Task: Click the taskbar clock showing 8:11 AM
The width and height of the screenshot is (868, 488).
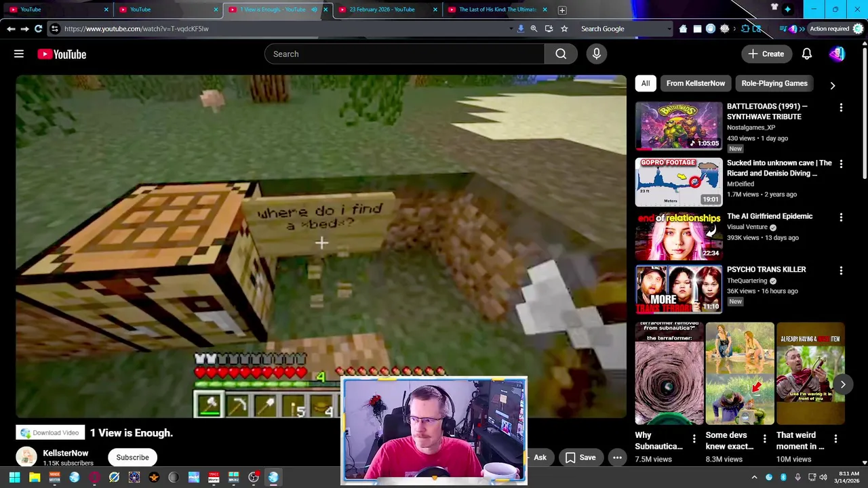Action: point(848,477)
